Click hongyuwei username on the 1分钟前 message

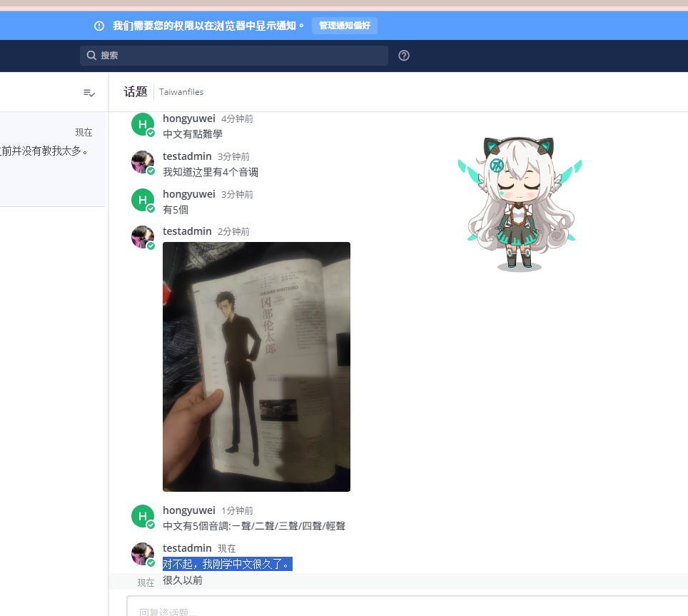[x=188, y=510]
